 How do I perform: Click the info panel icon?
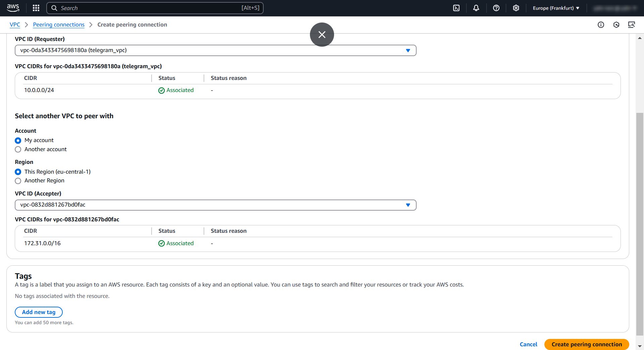click(x=601, y=25)
